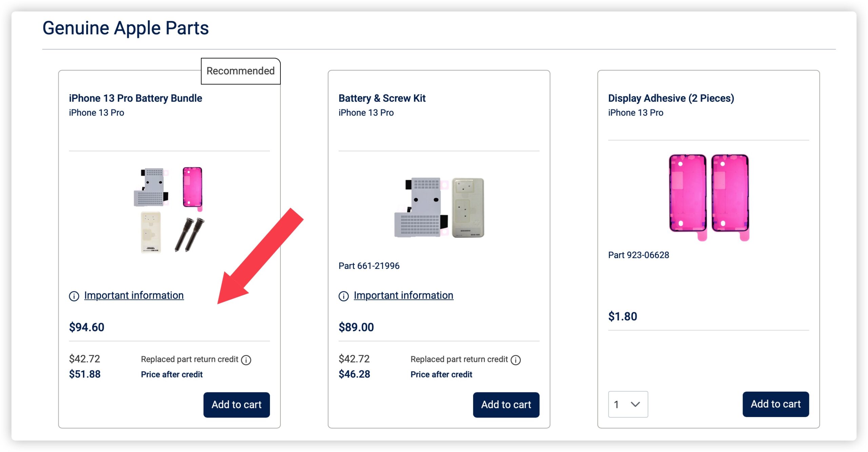
Task: Click the Recommended badge on first card
Action: (240, 71)
